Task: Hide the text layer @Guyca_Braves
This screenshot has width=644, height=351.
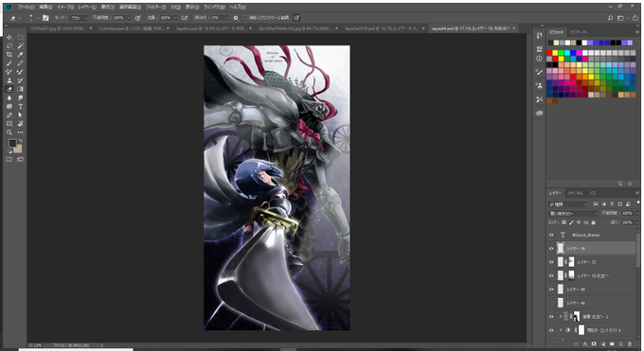Action: tap(551, 235)
